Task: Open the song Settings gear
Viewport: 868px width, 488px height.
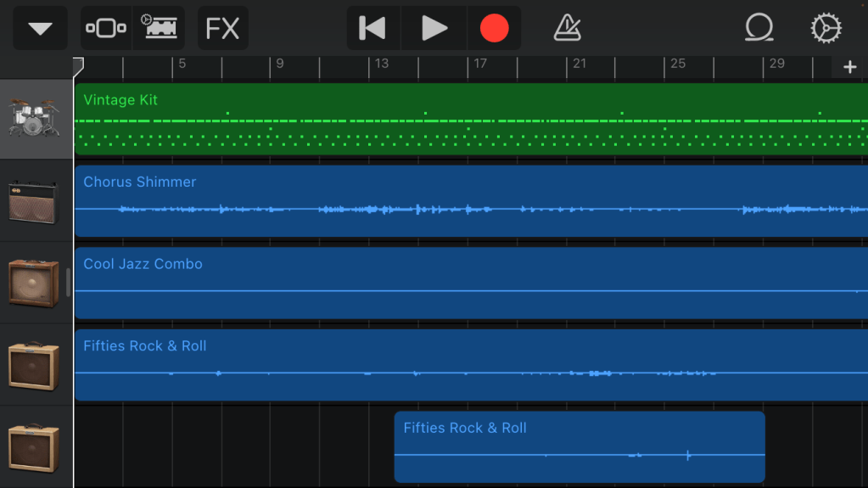Action: pos(825,29)
